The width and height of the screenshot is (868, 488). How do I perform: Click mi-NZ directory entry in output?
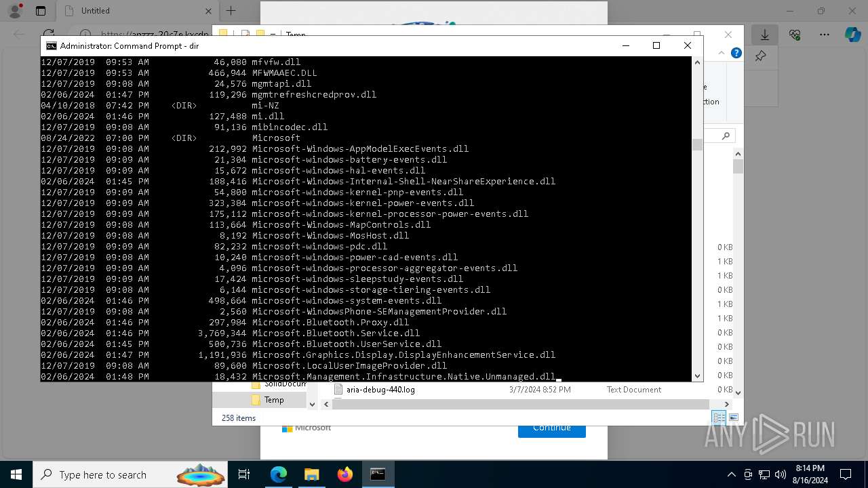pos(265,105)
